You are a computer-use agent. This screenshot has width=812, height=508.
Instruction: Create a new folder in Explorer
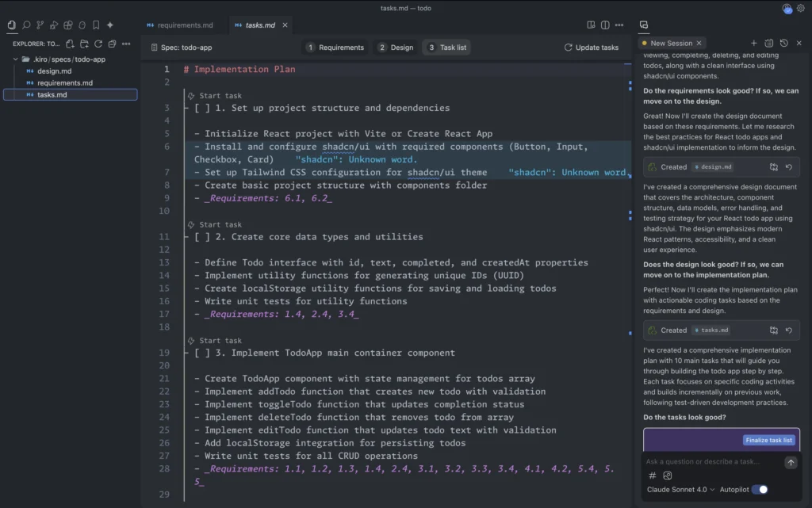point(84,44)
